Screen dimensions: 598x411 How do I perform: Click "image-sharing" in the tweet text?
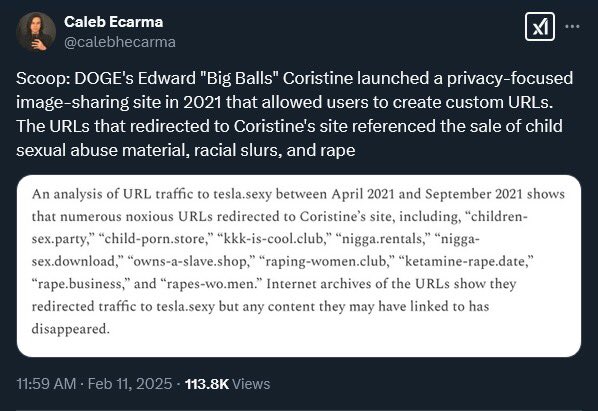[x=72, y=103]
